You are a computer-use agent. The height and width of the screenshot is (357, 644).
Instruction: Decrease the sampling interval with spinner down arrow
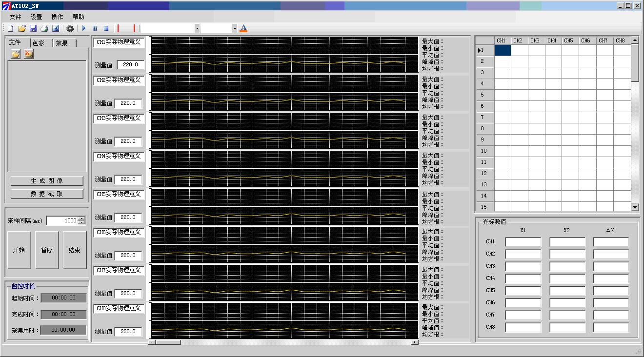pos(81,223)
